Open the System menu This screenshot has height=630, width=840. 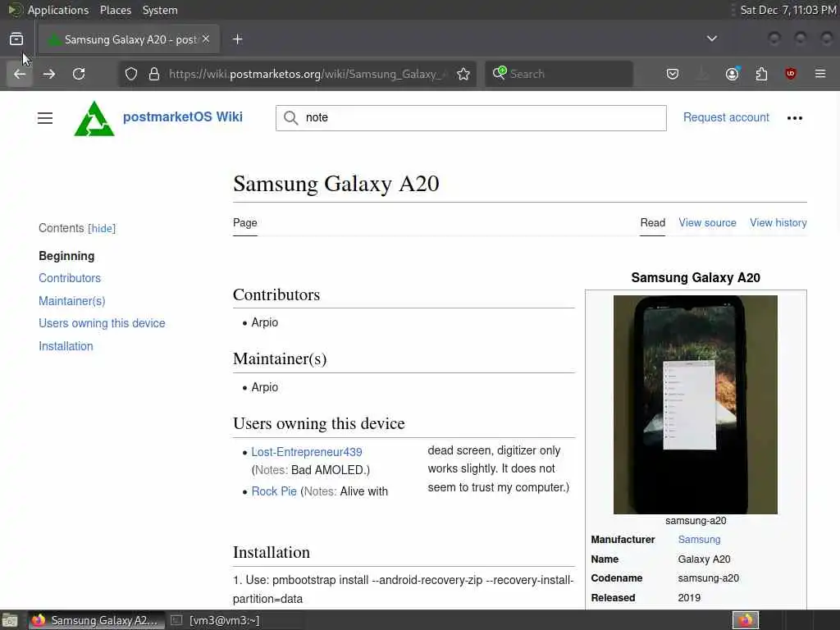[x=160, y=10]
